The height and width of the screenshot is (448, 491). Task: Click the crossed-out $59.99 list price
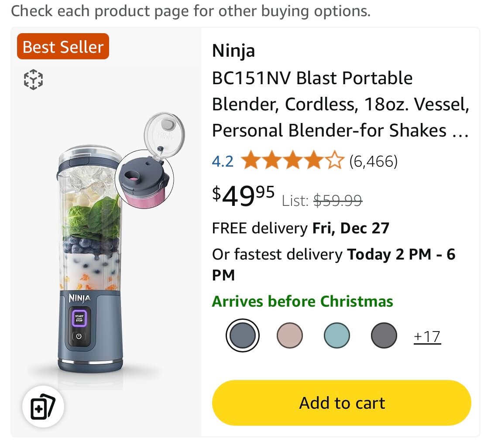pos(338,200)
